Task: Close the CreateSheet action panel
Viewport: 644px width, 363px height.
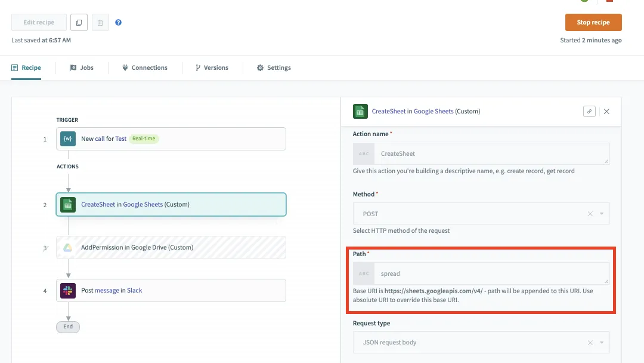Action: (606, 111)
